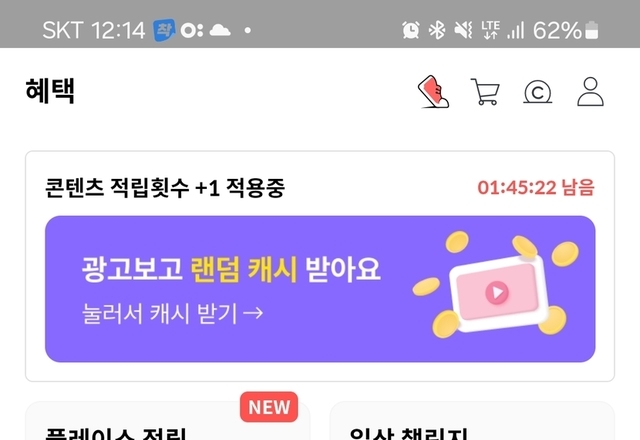Tap the 혜택 page title
This screenshot has width=640, height=440.
pyautogui.click(x=50, y=91)
